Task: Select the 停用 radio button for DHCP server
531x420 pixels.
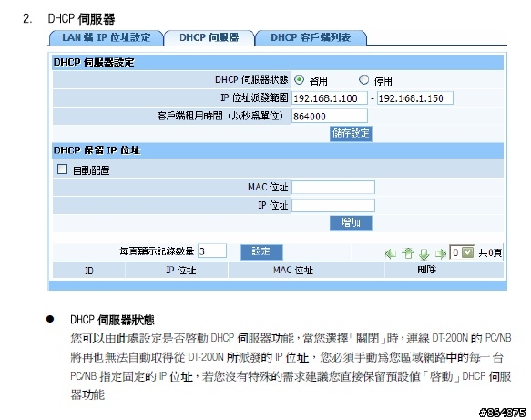Action: pos(363,80)
